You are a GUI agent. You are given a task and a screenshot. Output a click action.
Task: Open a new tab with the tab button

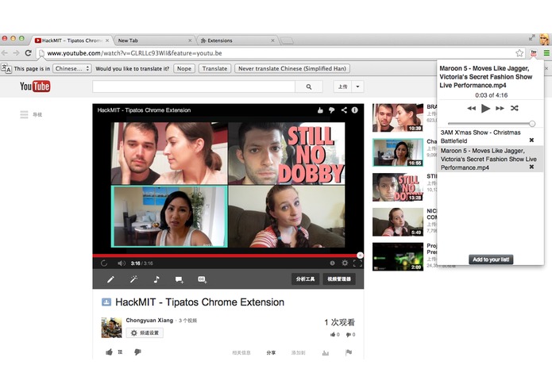pos(288,40)
